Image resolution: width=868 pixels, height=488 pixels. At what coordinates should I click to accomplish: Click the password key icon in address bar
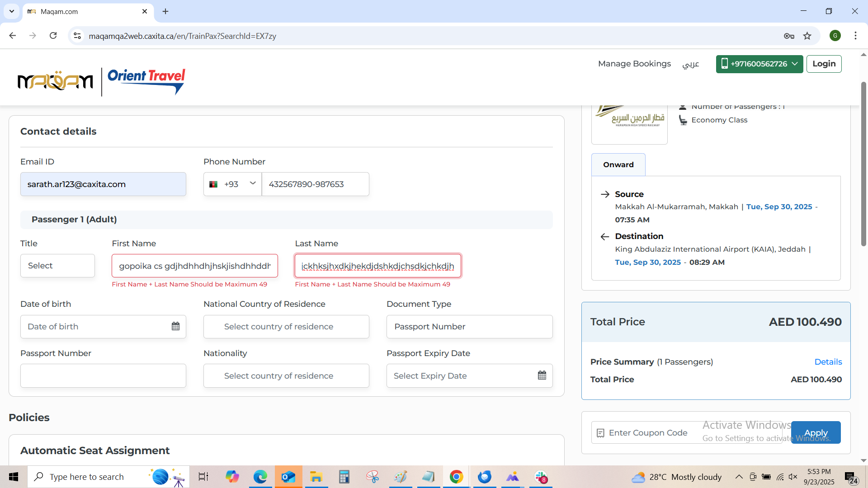pos(789,36)
